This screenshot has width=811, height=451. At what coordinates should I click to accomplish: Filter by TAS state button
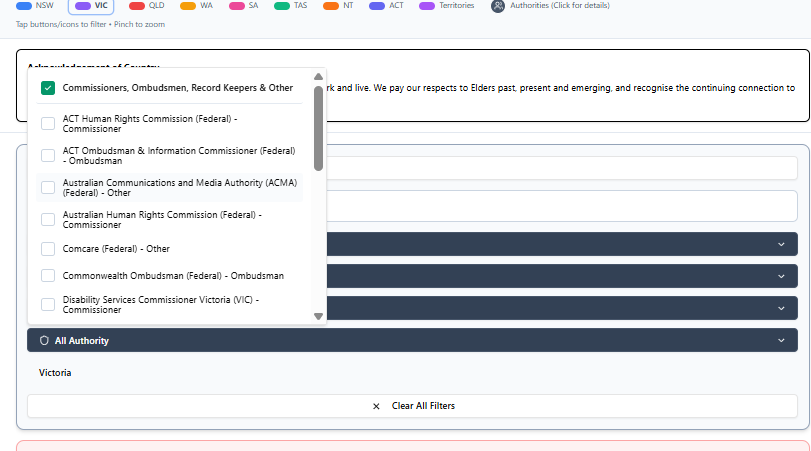point(290,6)
